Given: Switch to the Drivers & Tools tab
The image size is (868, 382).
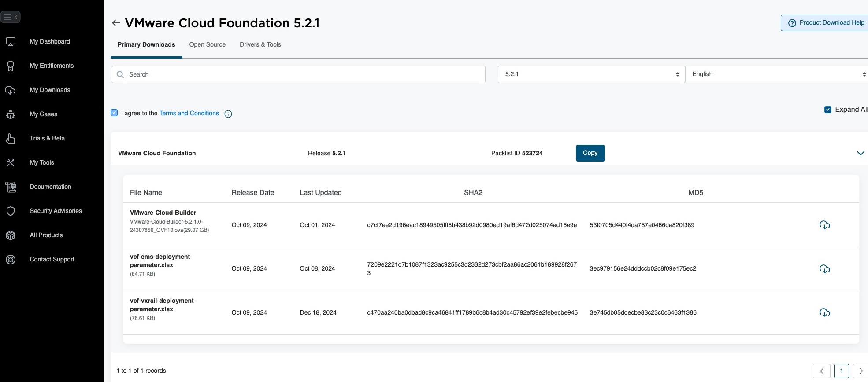Looking at the screenshot, I should 260,44.
